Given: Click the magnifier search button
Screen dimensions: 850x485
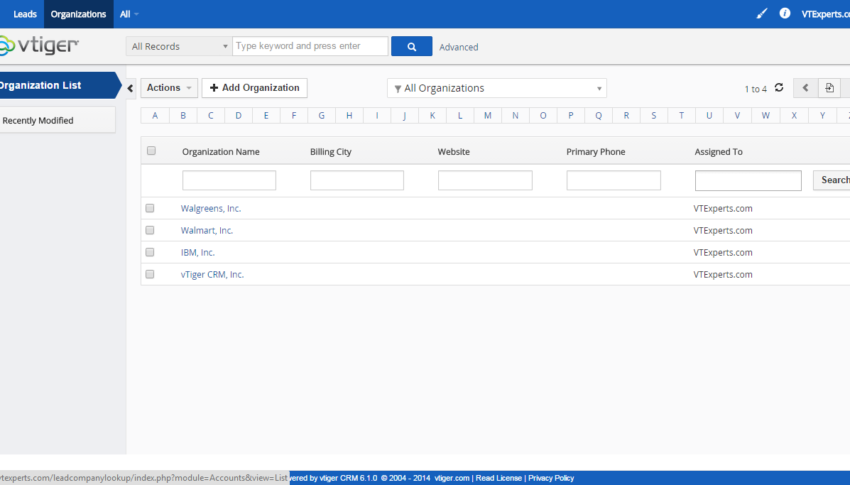Looking at the screenshot, I should [x=411, y=47].
